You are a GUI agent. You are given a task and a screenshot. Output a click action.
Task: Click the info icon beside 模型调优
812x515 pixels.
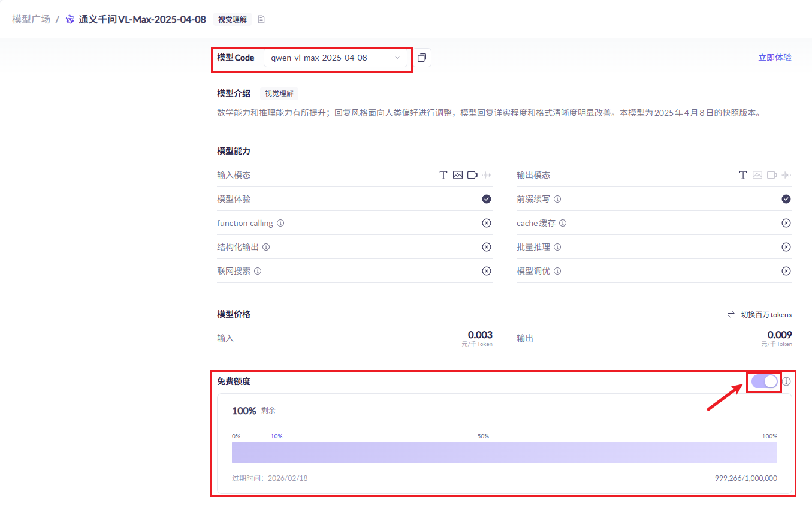pyautogui.click(x=557, y=271)
